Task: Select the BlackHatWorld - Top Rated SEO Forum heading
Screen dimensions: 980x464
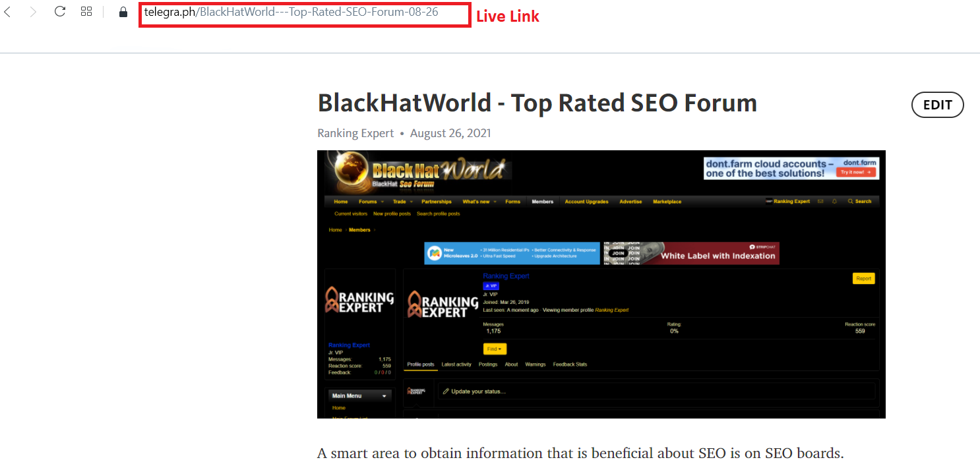Action: coord(537,103)
